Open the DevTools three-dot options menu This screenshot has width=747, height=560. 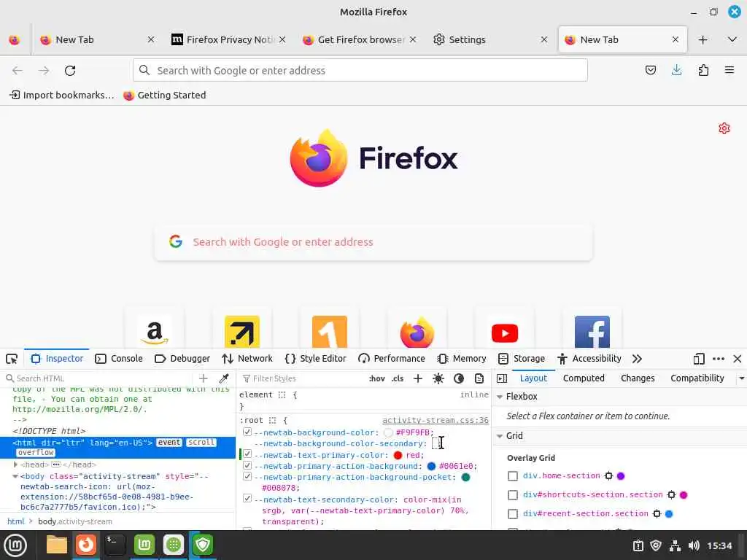point(719,359)
